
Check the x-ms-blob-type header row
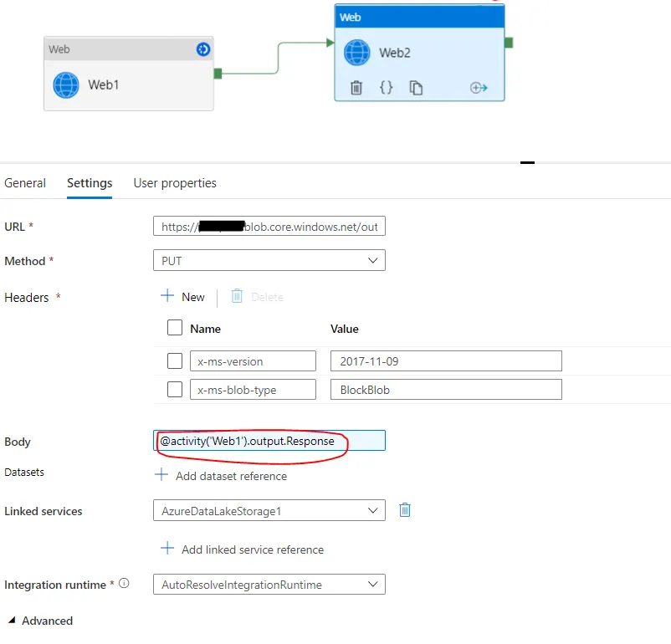175,390
